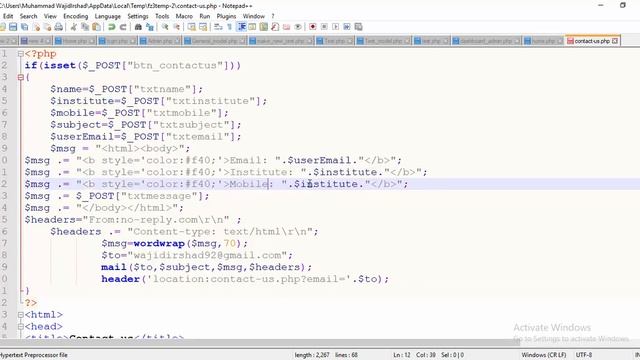
Task: Close the contact-us.php tab
Action: coord(615,41)
